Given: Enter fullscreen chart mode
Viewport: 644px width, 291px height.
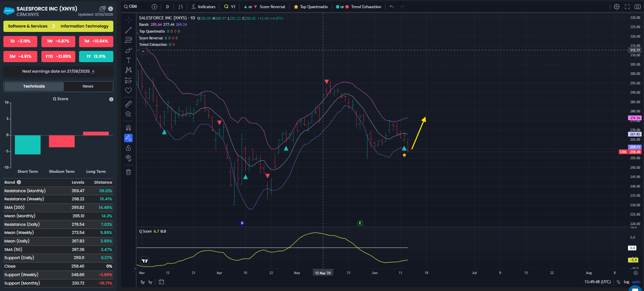Looking at the screenshot, I should [627, 7].
